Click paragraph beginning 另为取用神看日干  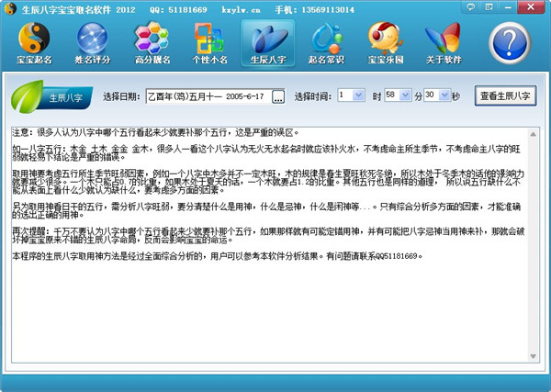[x=266, y=210]
